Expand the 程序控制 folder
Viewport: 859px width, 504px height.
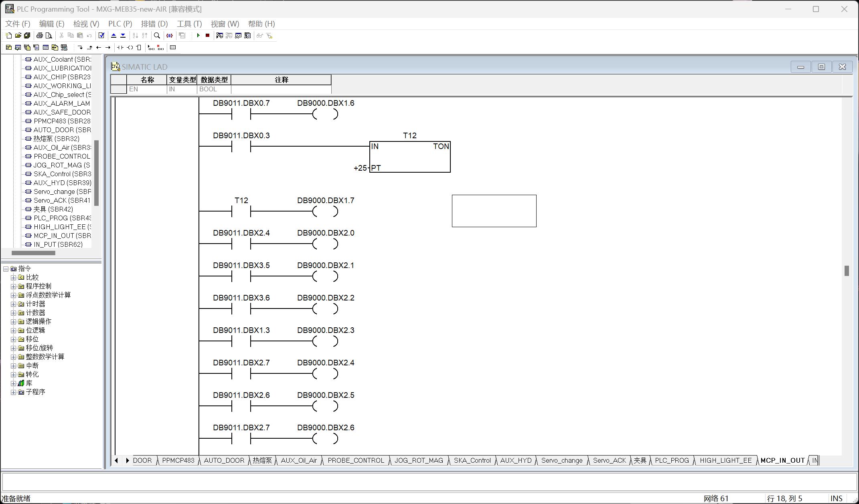coord(13,286)
